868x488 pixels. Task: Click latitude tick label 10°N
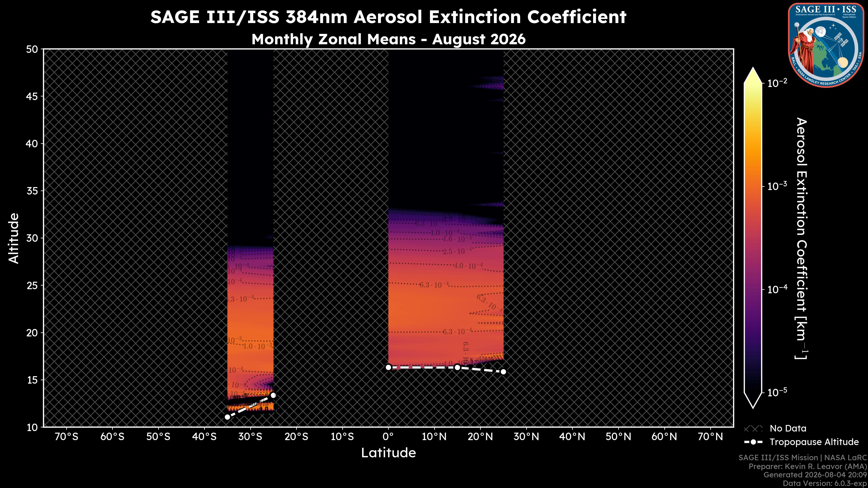pyautogui.click(x=434, y=437)
